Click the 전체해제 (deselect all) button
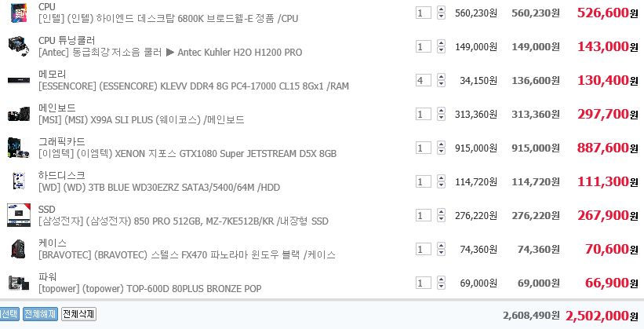This screenshot has width=644, height=329. coord(40,314)
